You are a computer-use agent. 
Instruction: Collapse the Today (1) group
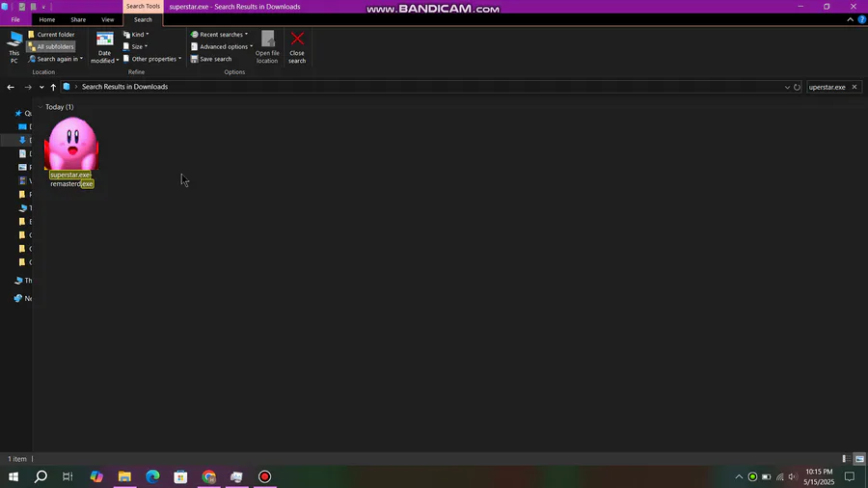(x=41, y=107)
